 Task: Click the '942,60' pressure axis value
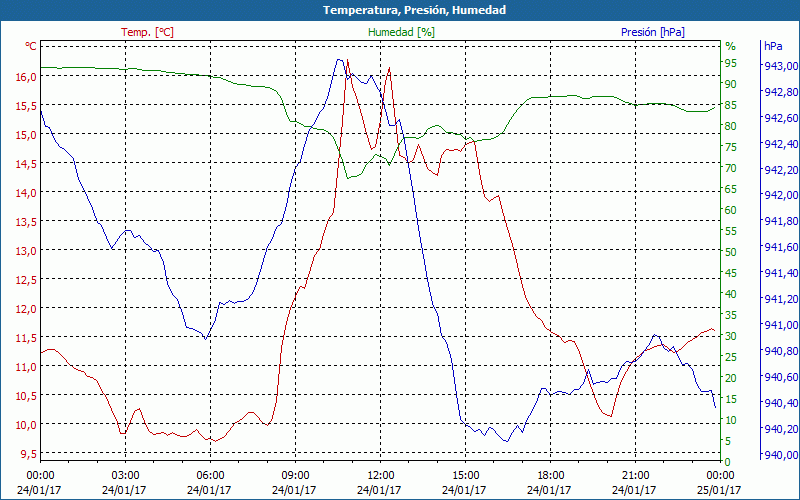[781, 118]
